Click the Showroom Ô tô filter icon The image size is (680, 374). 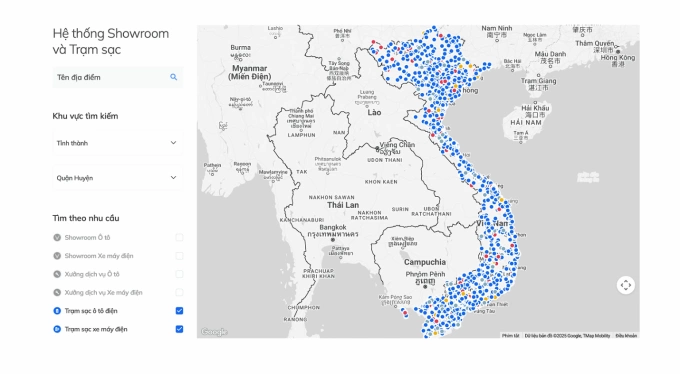tap(57, 237)
